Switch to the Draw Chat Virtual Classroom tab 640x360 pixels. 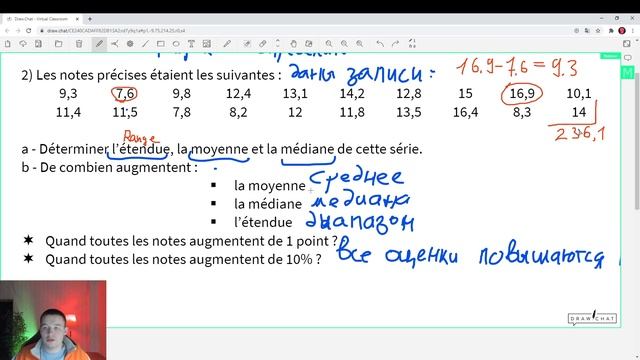(x=40, y=19)
